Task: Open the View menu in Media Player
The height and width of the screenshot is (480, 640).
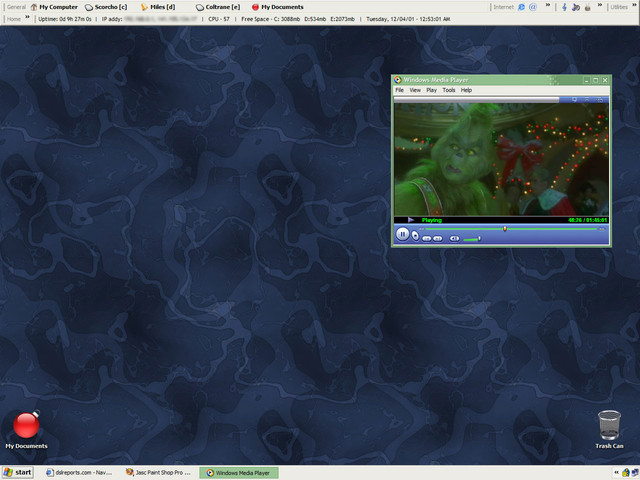Action: point(415,90)
